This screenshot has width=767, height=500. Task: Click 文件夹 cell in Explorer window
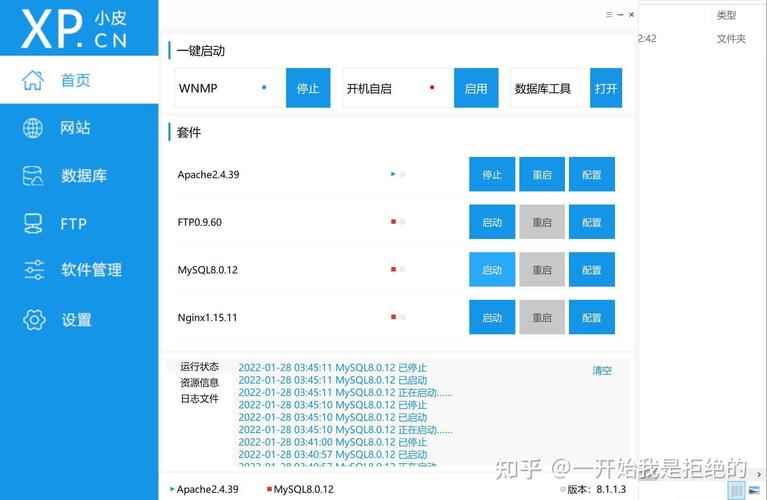coord(731,39)
